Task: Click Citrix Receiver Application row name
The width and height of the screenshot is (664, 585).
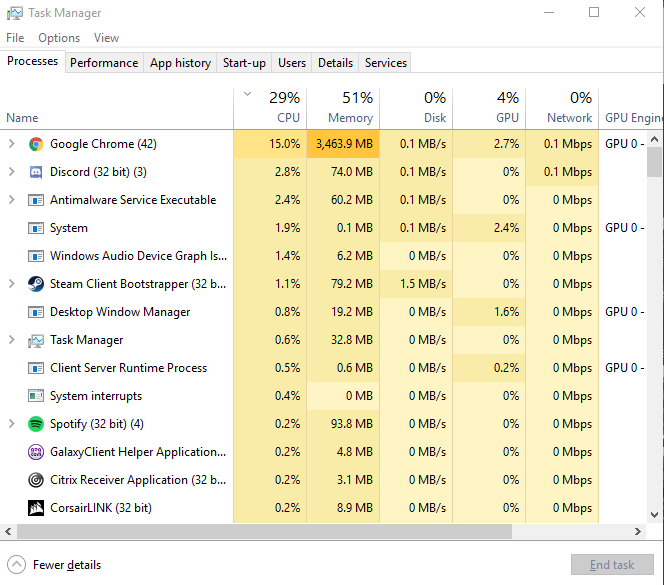Action: [138, 480]
